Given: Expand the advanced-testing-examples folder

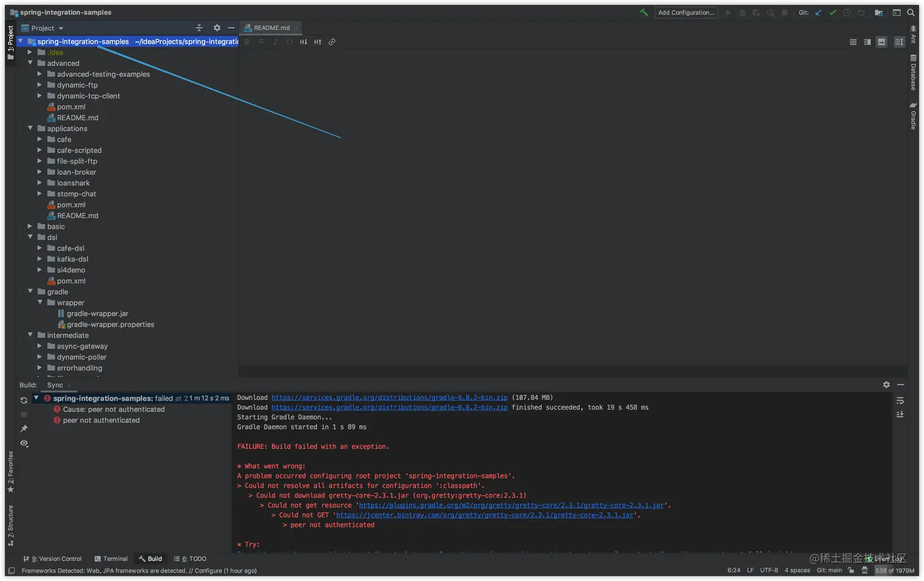Looking at the screenshot, I should coord(40,74).
